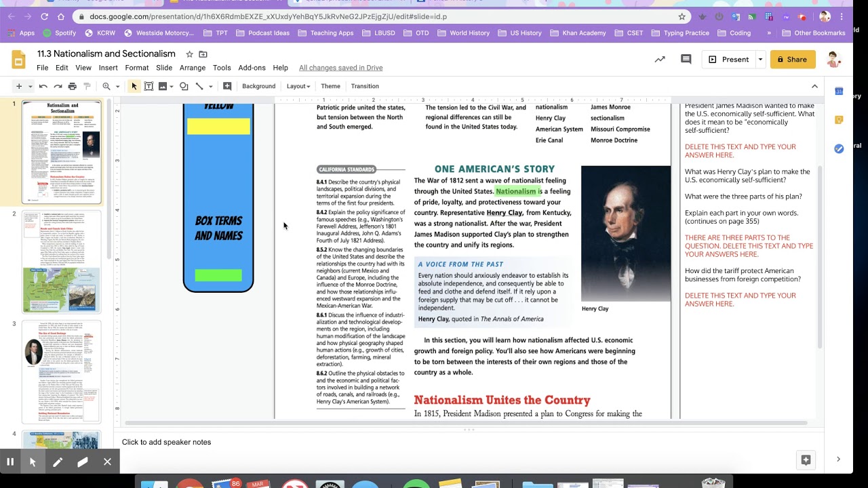
Task: Choose the select arrow cursor tool
Action: coord(134,86)
